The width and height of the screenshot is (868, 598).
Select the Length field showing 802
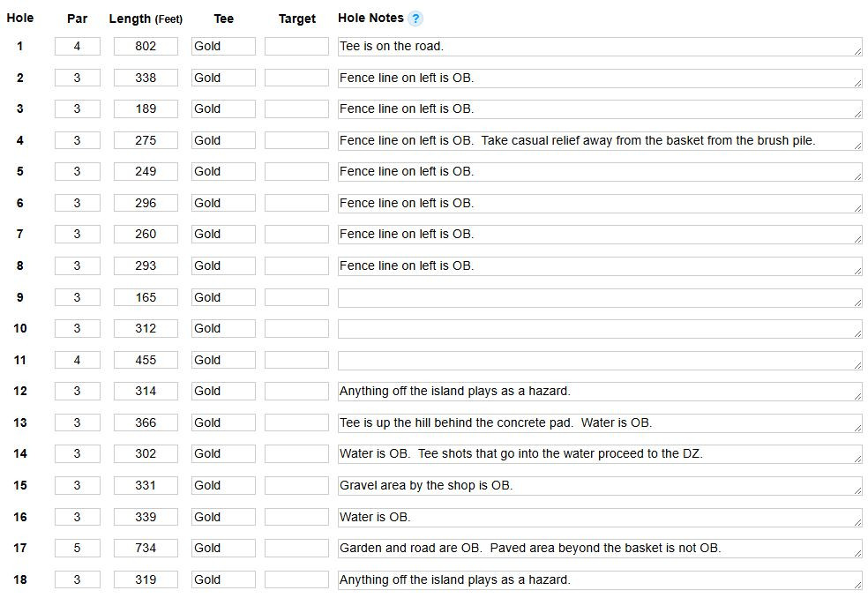pyautogui.click(x=146, y=46)
